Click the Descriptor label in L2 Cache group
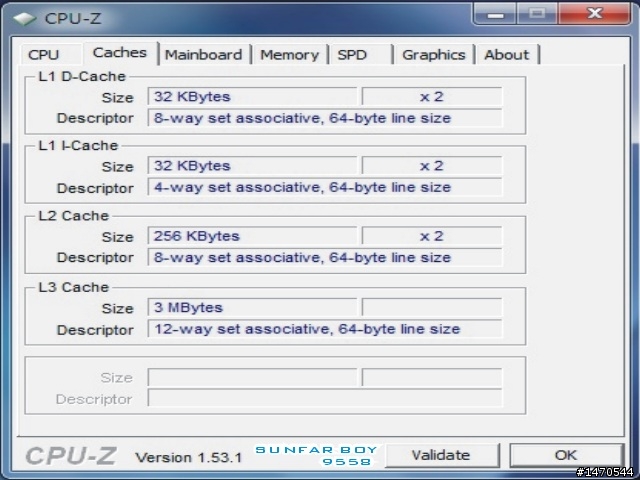Image resolution: width=640 pixels, height=480 pixels. [x=95, y=258]
